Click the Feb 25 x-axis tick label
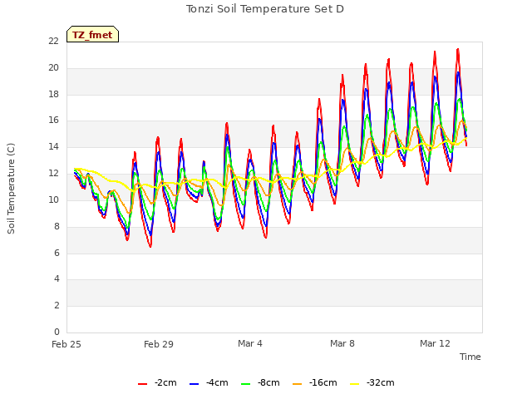Image resolution: width=532 pixels, height=399 pixels. pos(66,344)
